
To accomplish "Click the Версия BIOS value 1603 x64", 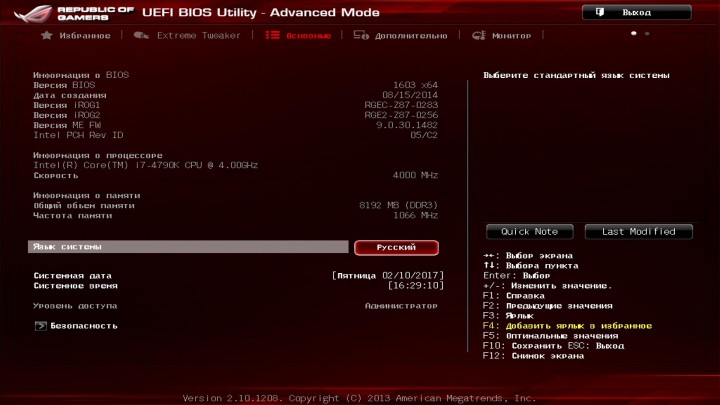I will [415, 85].
